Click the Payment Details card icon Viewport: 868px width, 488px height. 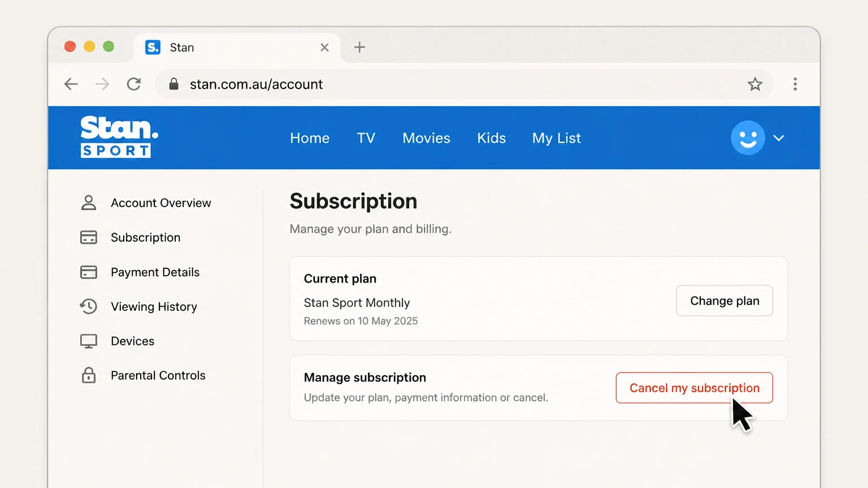[89, 272]
